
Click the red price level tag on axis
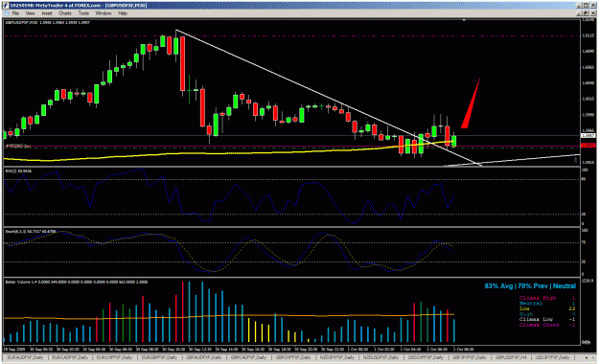(587, 146)
